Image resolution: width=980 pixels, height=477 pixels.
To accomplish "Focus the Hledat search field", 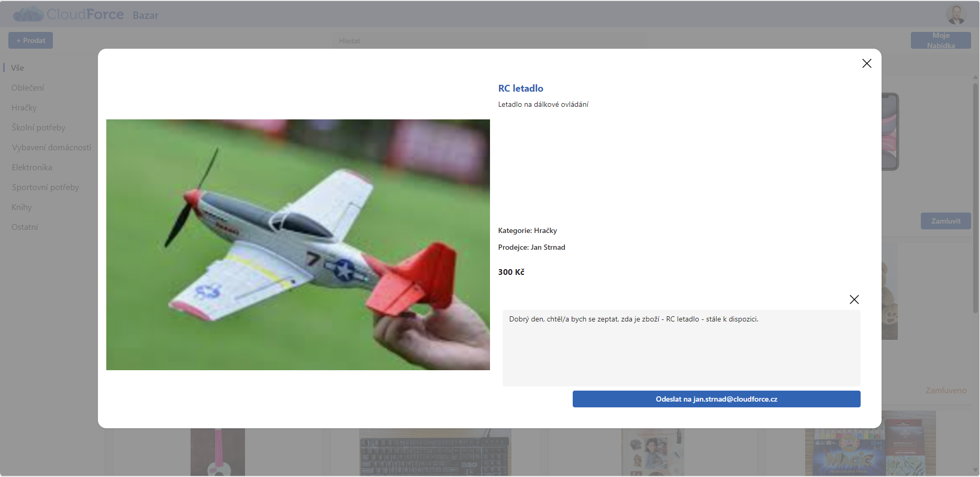I will click(x=489, y=41).
